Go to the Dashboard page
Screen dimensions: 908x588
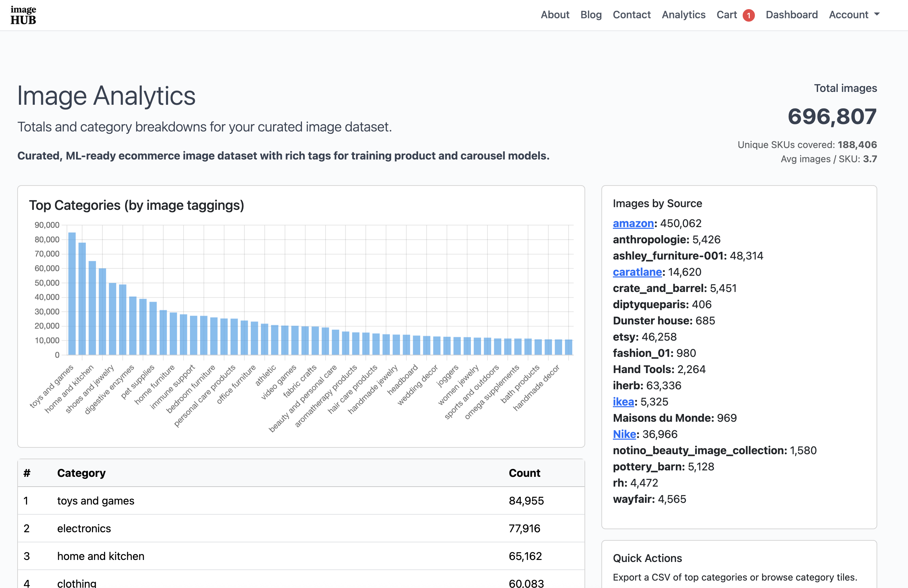coord(792,15)
